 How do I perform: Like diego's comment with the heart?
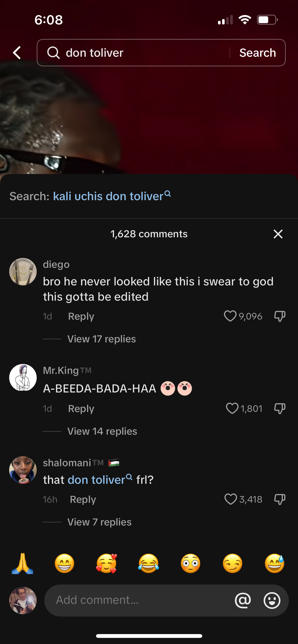pos(230,316)
